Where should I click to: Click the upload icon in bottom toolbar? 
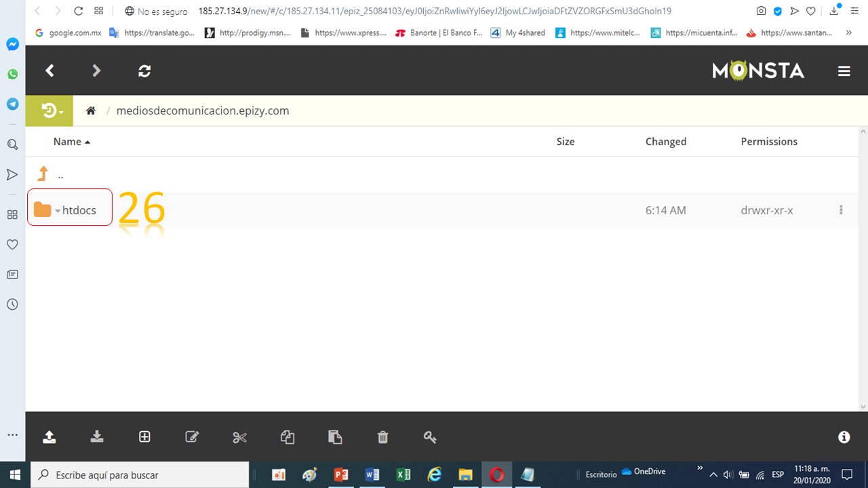point(50,437)
